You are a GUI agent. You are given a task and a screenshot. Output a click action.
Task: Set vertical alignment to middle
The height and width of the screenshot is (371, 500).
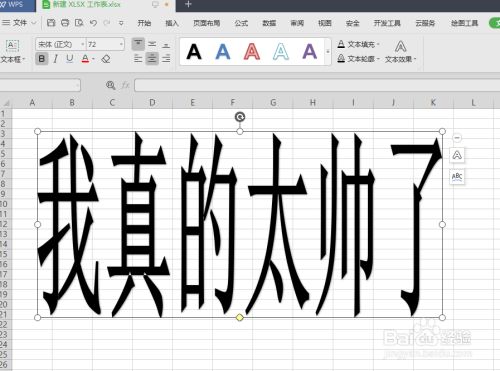(152, 44)
